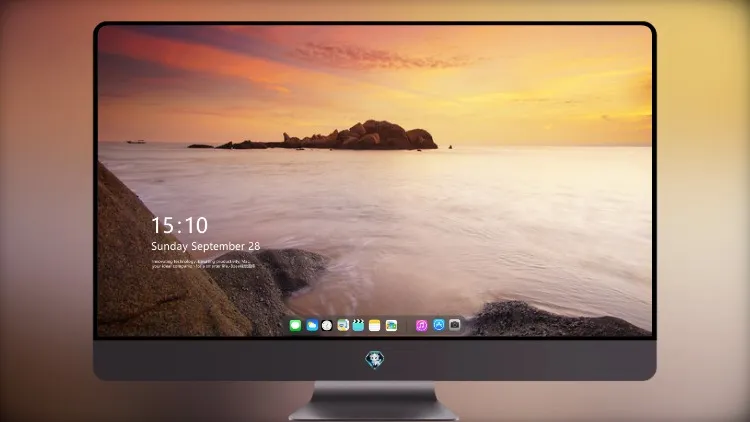This screenshot has width=750, height=422.
Task: Open the blue App Store icon
Action: tap(439, 325)
